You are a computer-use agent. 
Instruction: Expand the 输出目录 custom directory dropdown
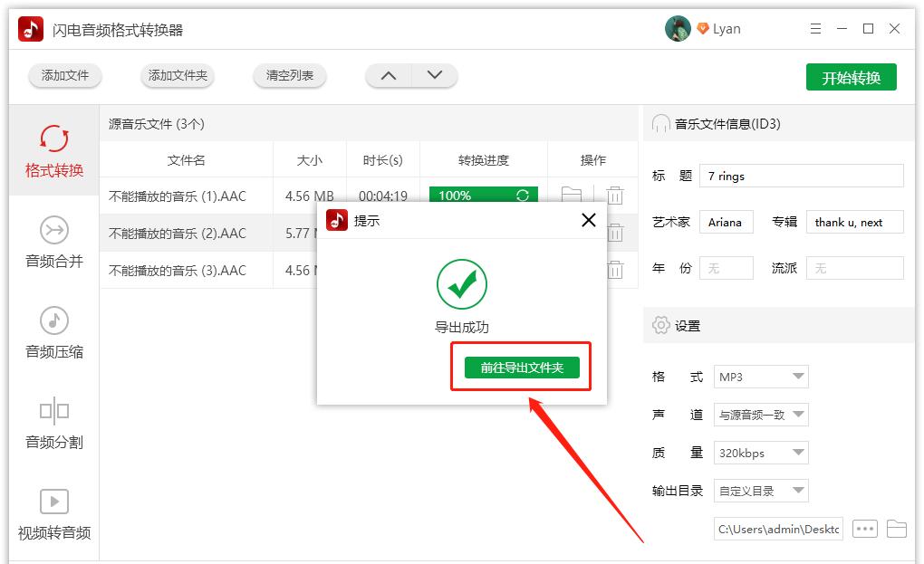759,490
